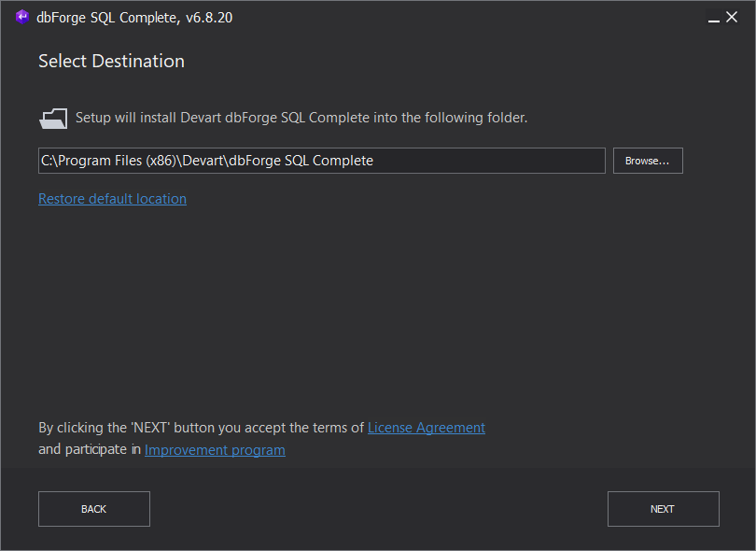Image resolution: width=756 pixels, height=551 pixels.
Task: Click the 'Setup will install Devart dbForge' text
Action: click(x=301, y=118)
